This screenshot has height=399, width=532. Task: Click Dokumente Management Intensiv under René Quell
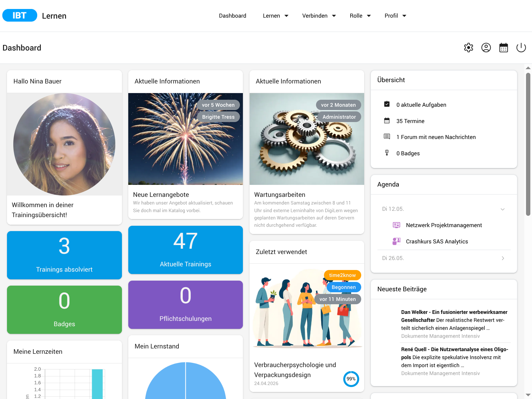pyautogui.click(x=440, y=373)
